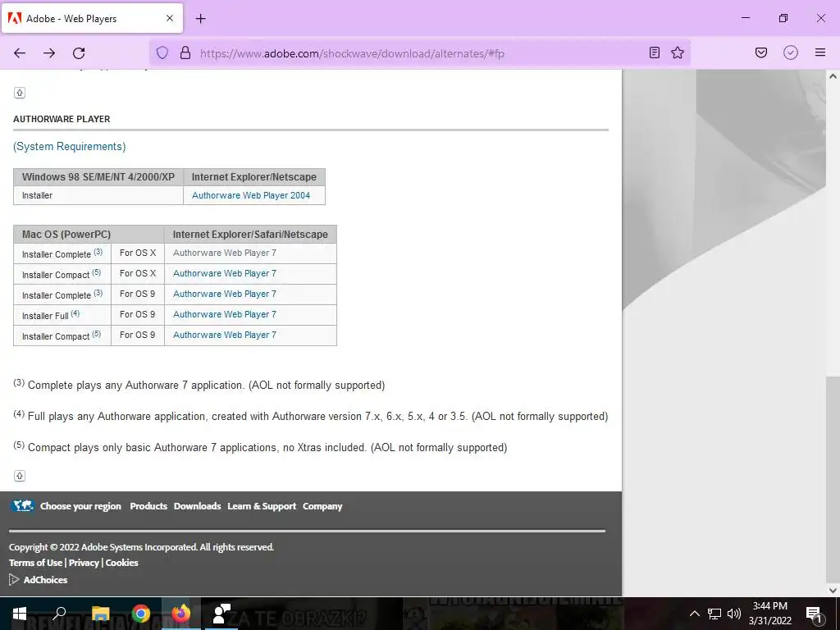
Task: Click the page vertical scrollbar thumb
Action: click(833, 481)
